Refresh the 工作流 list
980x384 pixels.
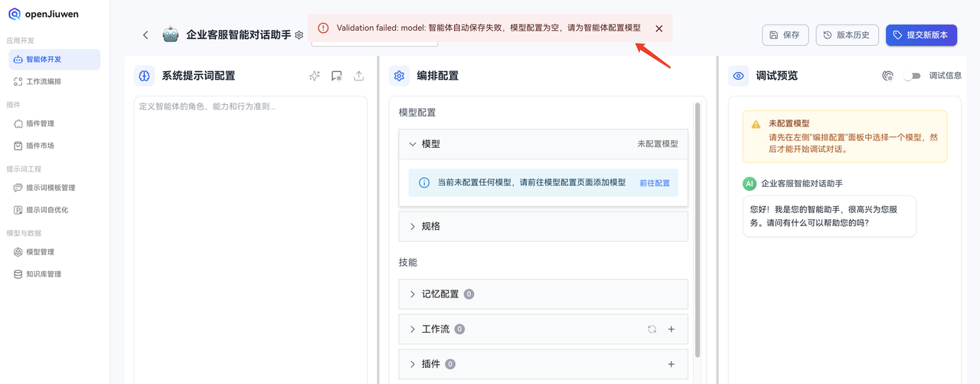coord(652,329)
